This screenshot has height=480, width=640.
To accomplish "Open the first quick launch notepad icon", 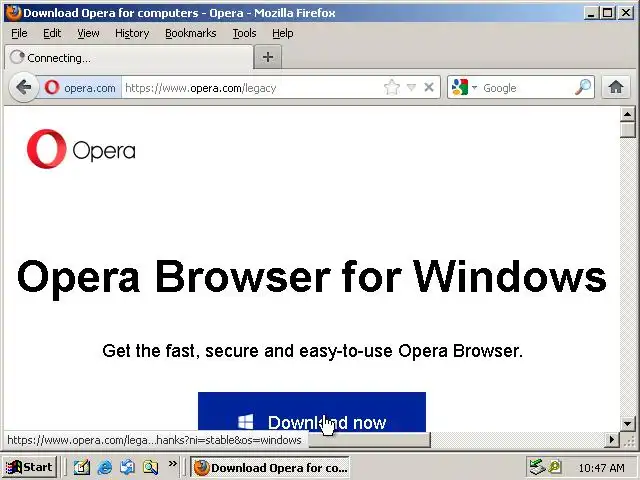I will click(82, 467).
